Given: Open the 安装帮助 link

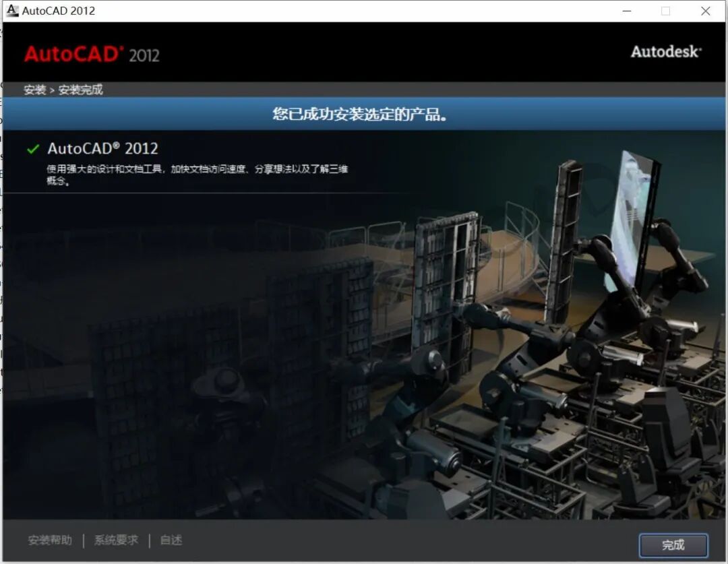Looking at the screenshot, I should click(50, 540).
